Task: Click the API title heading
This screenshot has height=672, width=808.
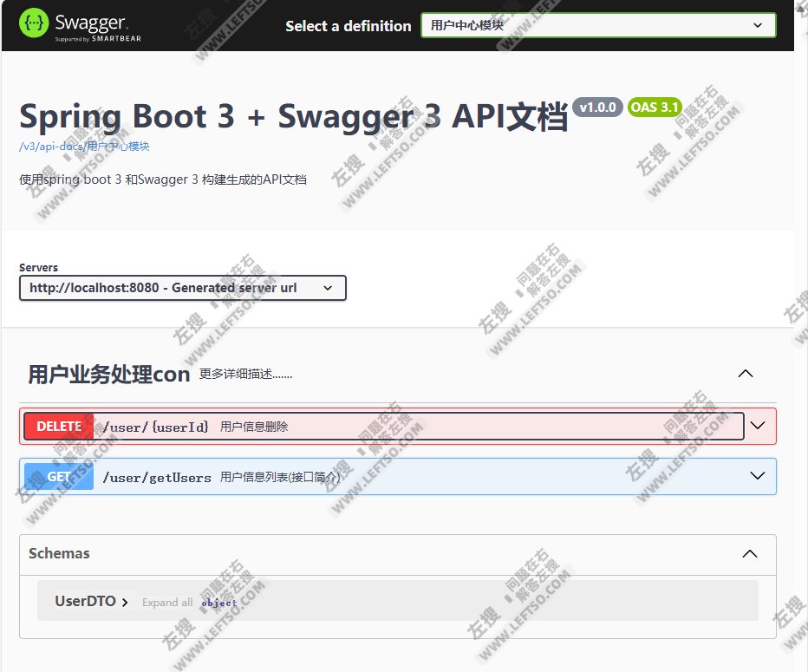Action: coord(293,115)
